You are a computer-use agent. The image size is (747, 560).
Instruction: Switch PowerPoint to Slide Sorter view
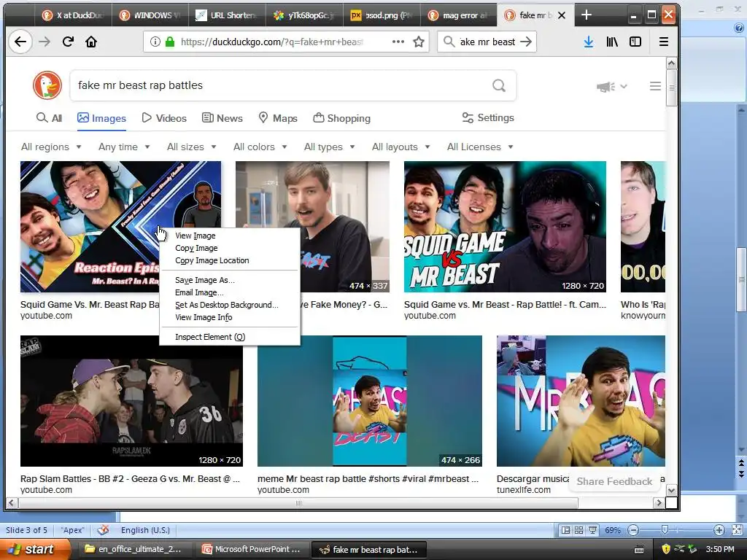578,530
